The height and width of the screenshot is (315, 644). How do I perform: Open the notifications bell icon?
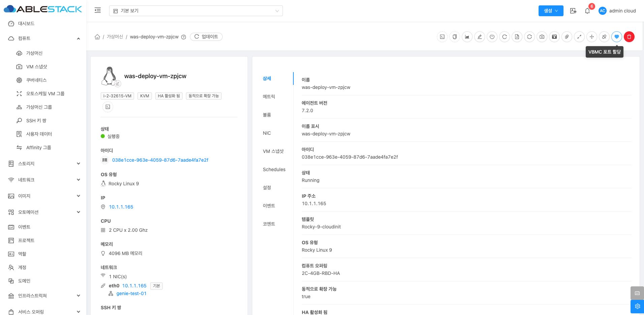click(587, 11)
